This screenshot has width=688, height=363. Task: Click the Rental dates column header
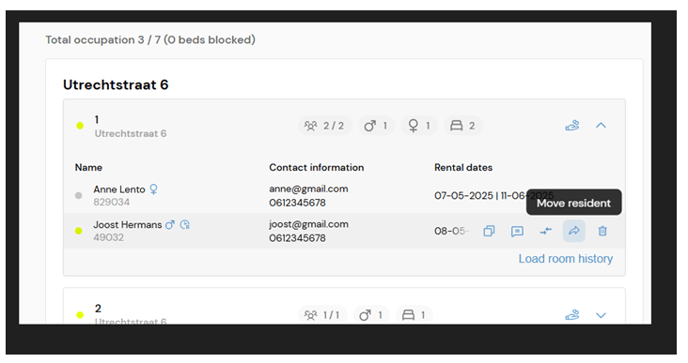(463, 168)
